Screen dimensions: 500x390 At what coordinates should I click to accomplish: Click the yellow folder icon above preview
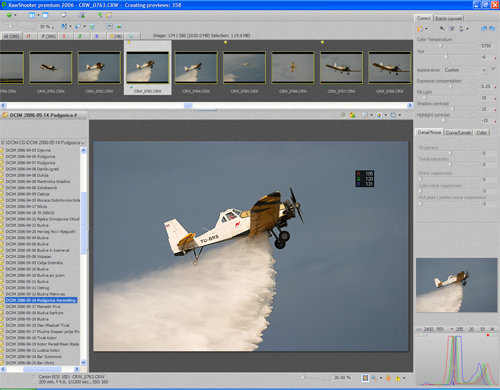coord(352,115)
